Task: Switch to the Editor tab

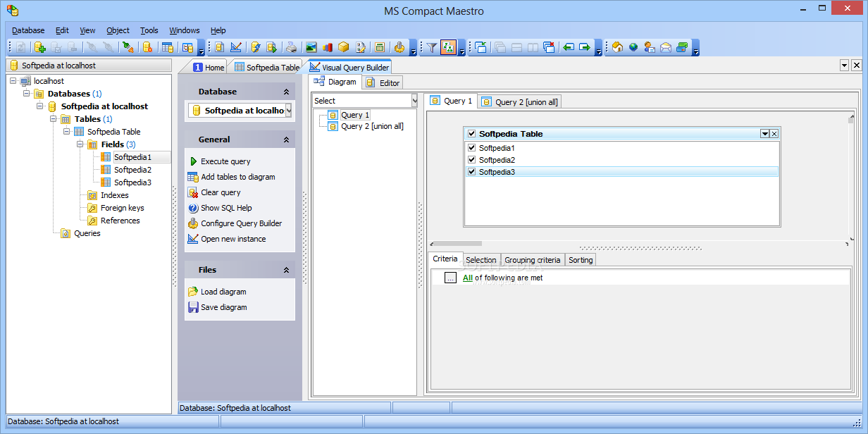Action: 383,82
